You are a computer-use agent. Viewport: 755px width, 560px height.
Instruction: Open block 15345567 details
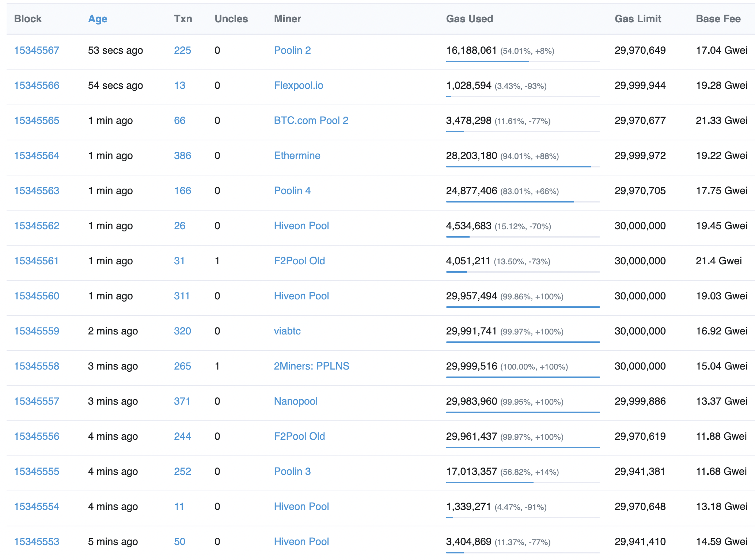click(x=37, y=50)
